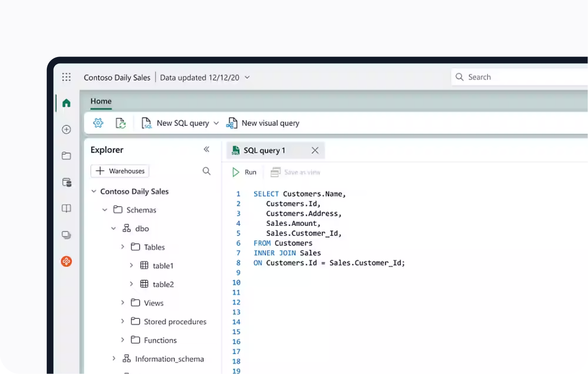Click the refresh document icon in toolbar
The image size is (588, 374).
coord(121,123)
